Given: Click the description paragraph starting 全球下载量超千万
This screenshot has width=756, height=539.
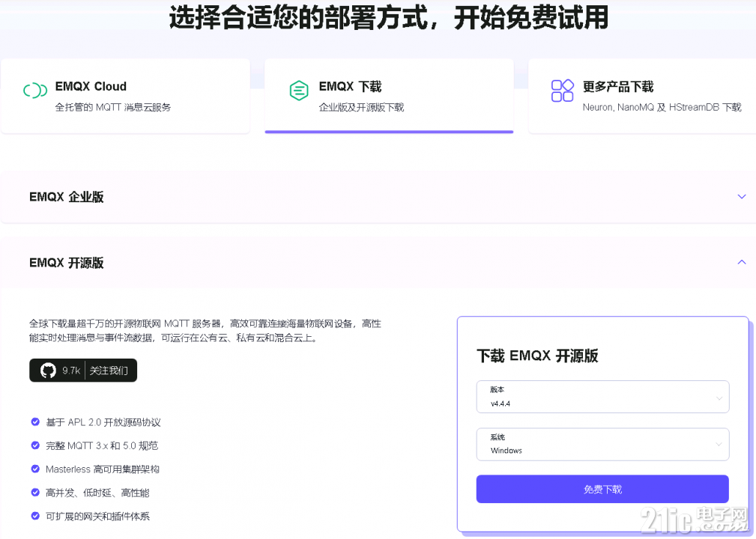Looking at the screenshot, I should click(x=205, y=330).
